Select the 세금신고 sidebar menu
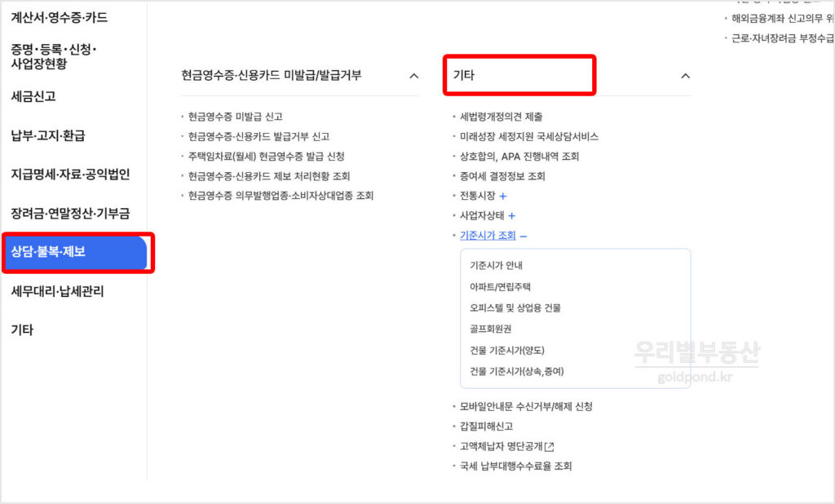 (x=33, y=96)
